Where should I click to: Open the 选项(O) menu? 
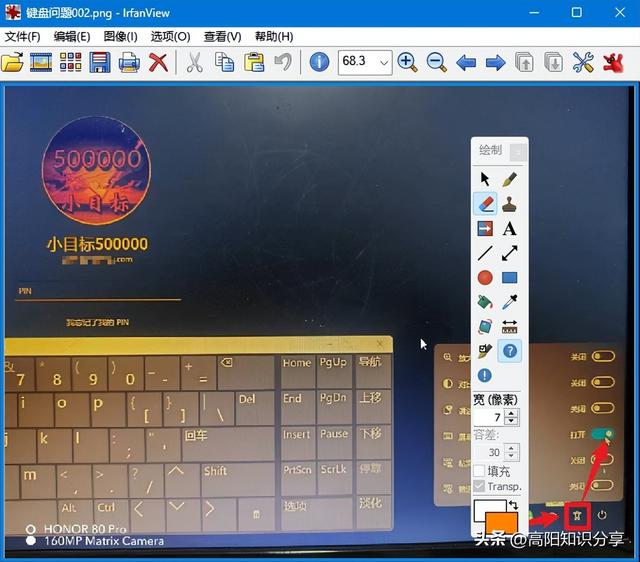170,37
